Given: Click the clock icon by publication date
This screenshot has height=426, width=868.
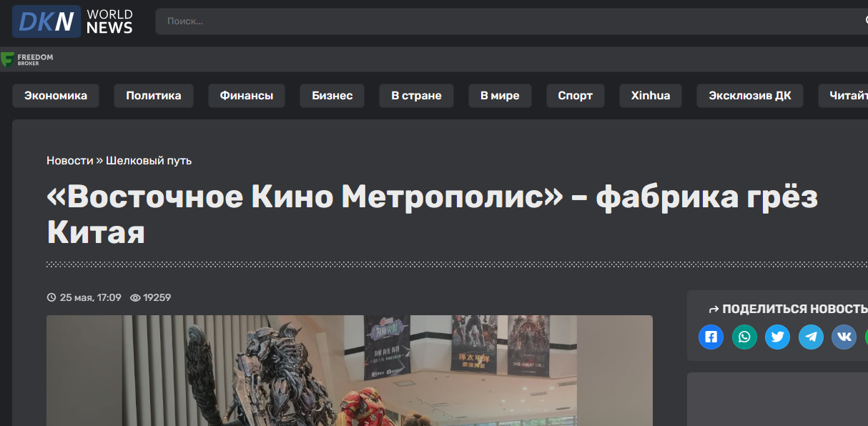Looking at the screenshot, I should 51,297.
